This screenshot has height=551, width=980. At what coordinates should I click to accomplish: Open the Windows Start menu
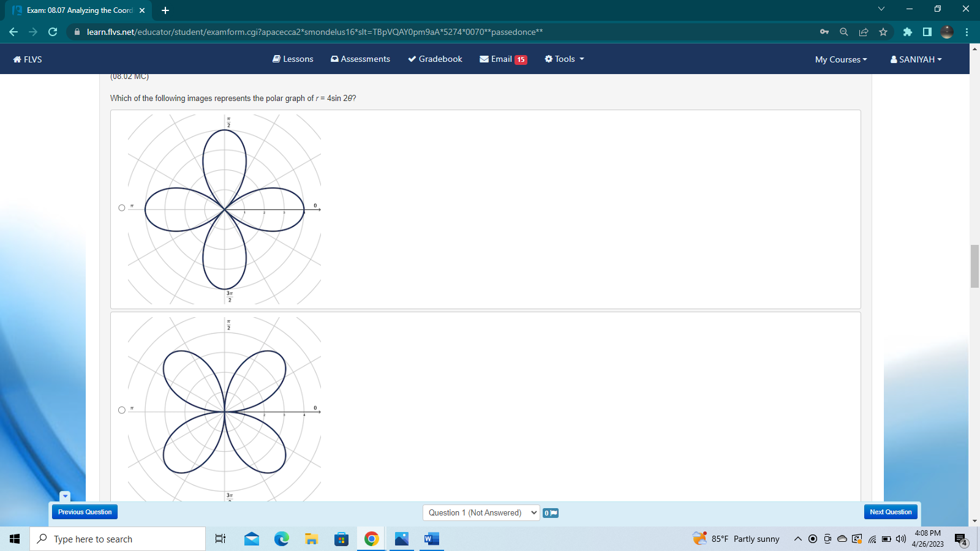pos(15,539)
